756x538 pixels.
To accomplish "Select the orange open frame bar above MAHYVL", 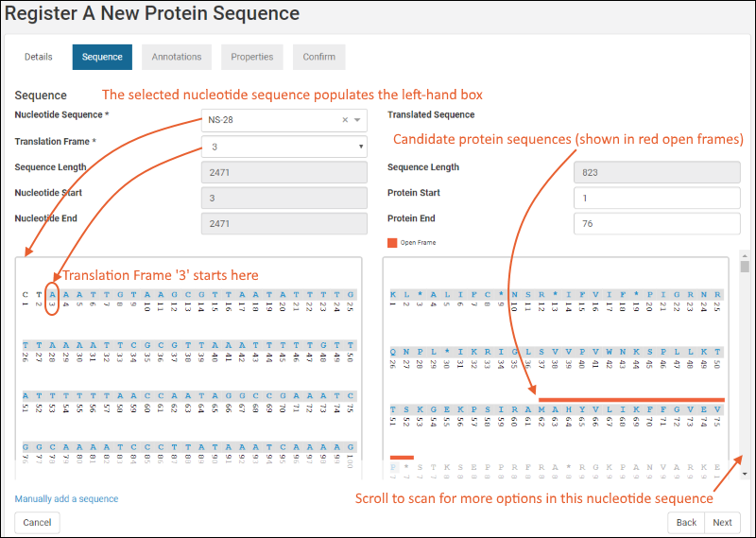I will click(x=631, y=399).
